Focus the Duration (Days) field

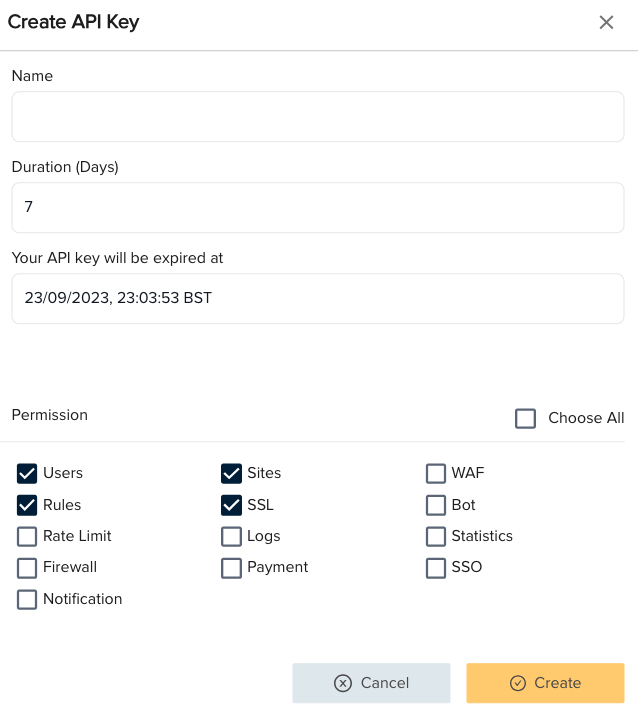(318, 208)
